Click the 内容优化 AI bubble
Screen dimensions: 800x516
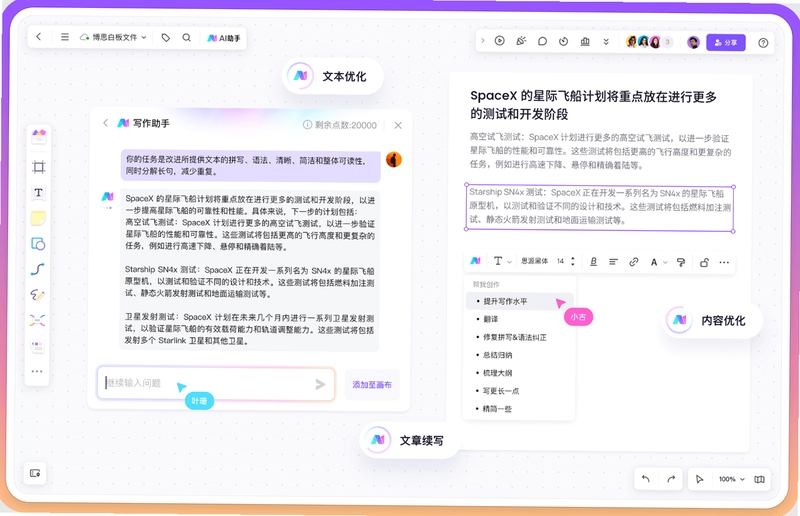[x=714, y=320]
